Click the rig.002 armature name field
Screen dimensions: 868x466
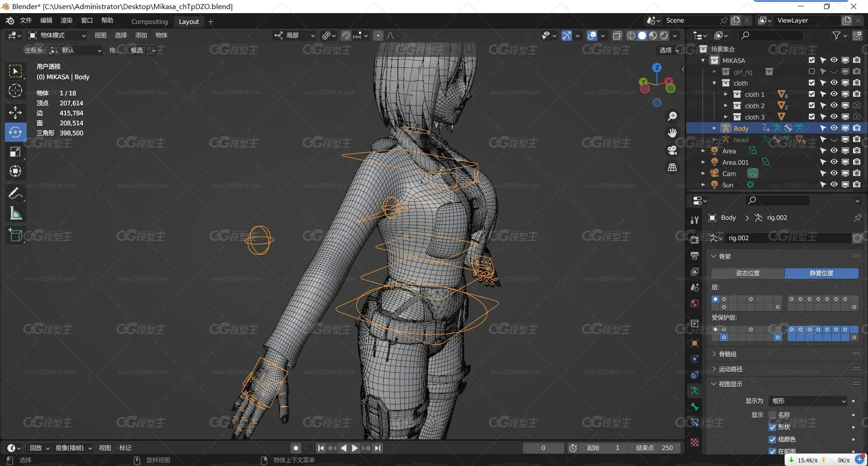pos(788,238)
